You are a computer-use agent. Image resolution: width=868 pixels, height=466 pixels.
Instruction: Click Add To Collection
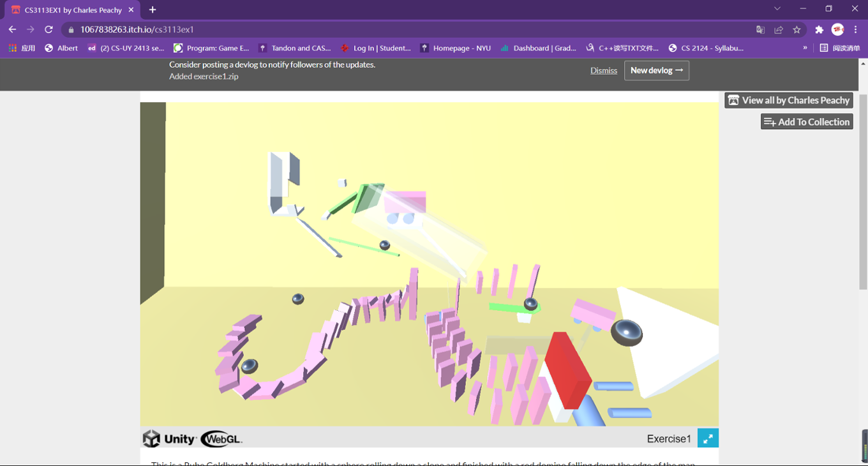[806, 121]
